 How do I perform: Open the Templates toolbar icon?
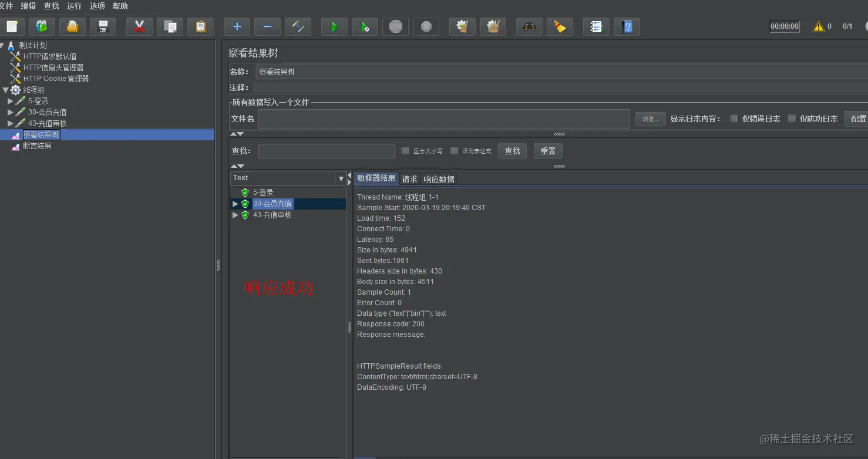[42, 26]
